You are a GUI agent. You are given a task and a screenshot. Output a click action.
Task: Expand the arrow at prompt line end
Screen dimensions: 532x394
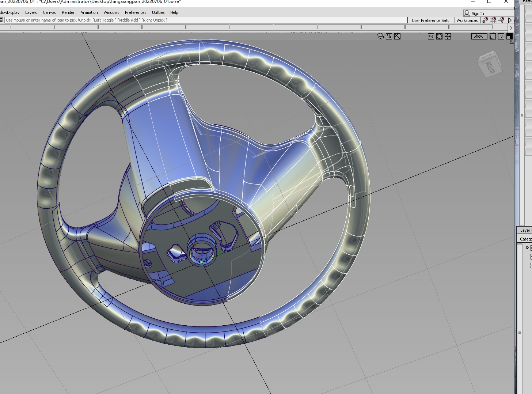click(x=511, y=27)
